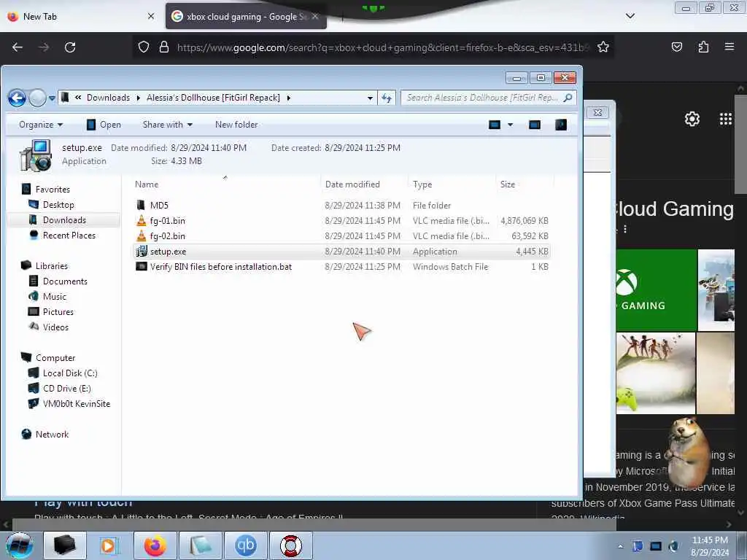
Task: Click the Xbox Gaming logo thumbnail
Action: tap(656, 289)
